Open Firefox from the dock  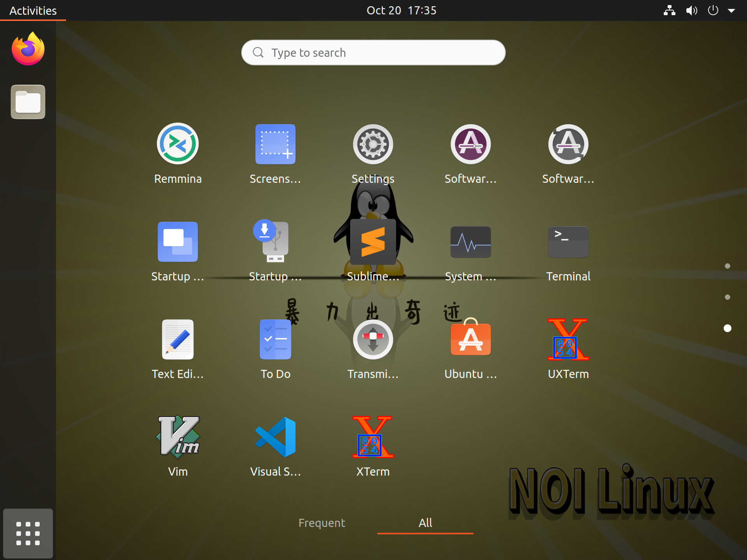click(28, 49)
